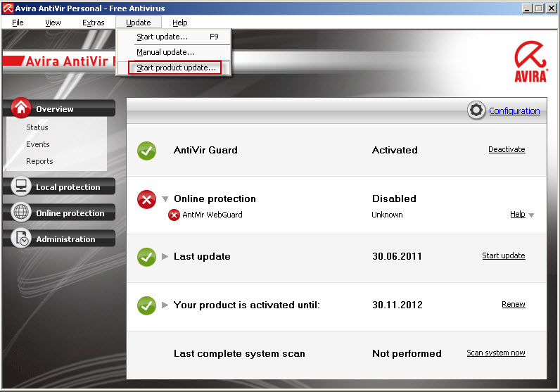The height and width of the screenshot is (392, 560).
Task: Select the Online protection sidebar section
Action: click(59, 213)
